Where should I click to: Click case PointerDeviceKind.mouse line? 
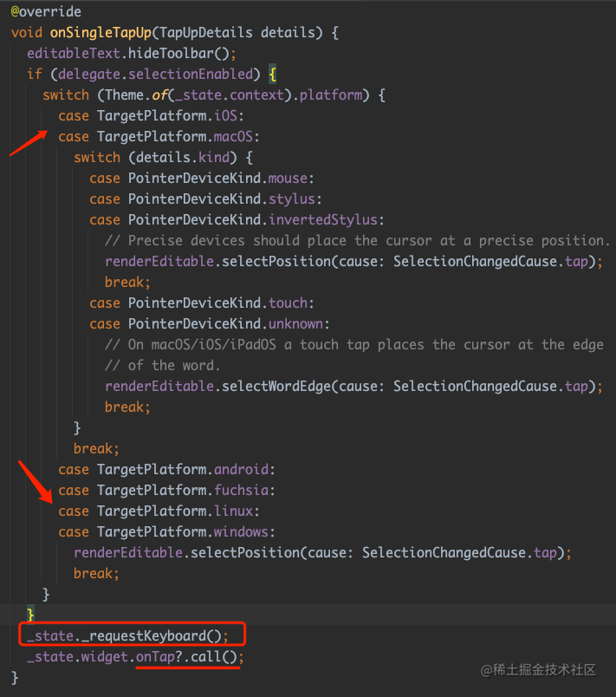202,179
